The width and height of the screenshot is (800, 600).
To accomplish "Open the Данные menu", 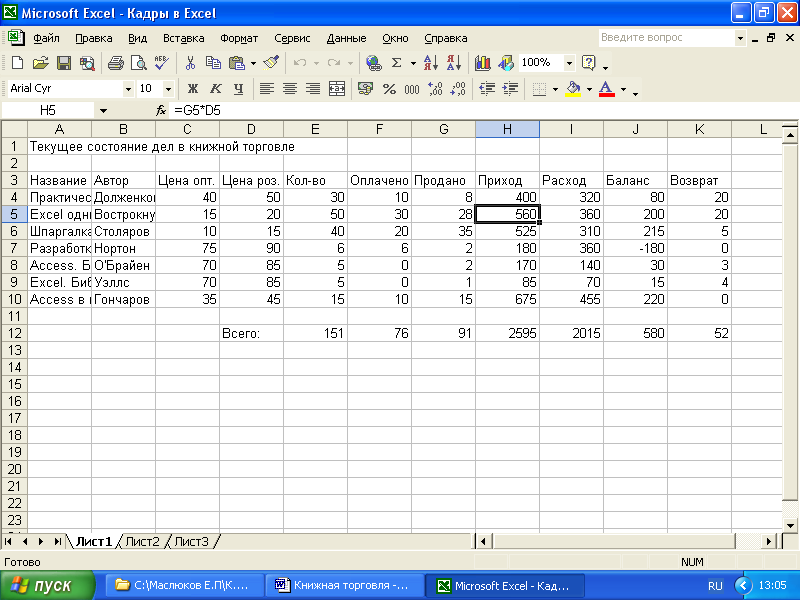I will tap(346, 38).
